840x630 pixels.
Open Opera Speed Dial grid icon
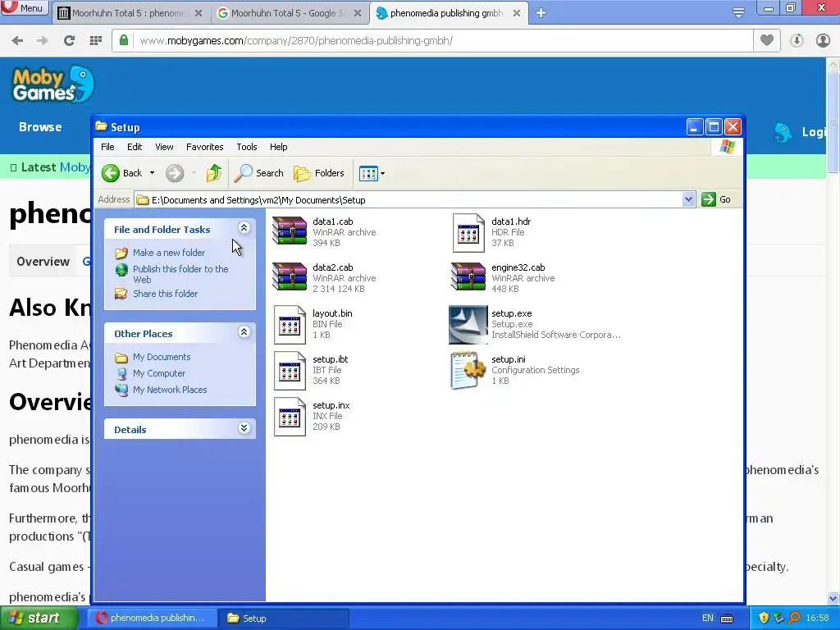click(96, 40)
